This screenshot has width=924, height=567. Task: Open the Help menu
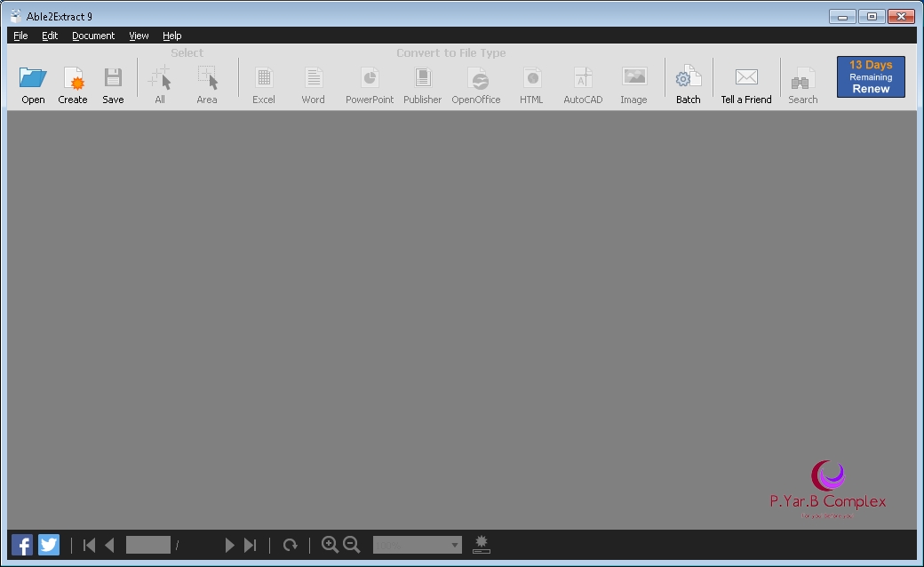tap(172, 36)
